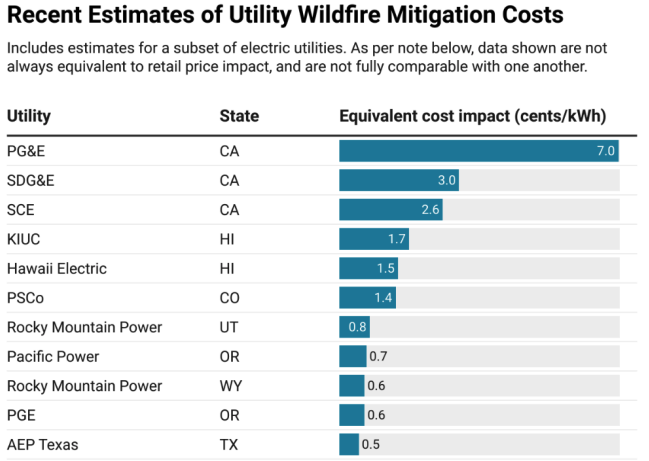649x461 pixels.
Task: Click the TX state cell
Action: click(x=229, y=444)
